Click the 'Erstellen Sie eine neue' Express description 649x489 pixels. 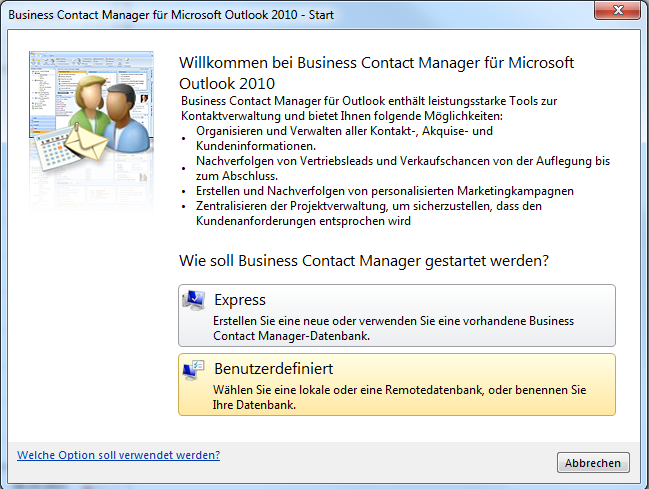pos(394,328)
